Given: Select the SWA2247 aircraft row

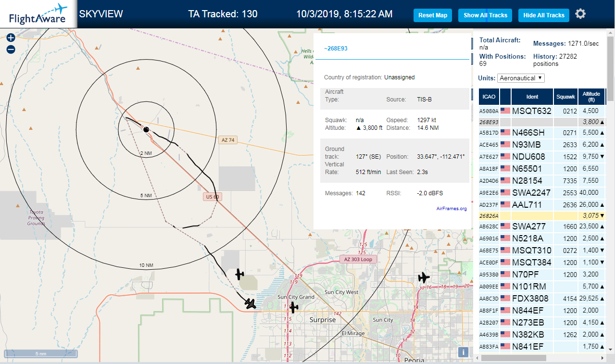Looking at the screenshot, I should coord(542,193).
